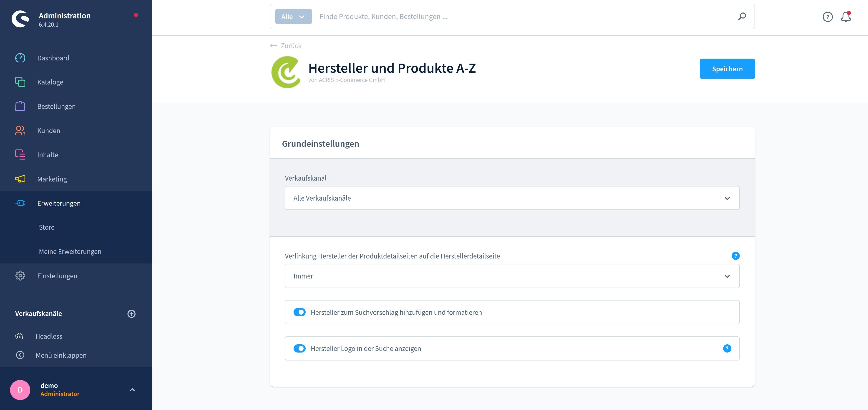Image resolution: width=868 pixels, height=410 pixels.
Task: Open the Alle search filter dropdown
Action: (294, 17)
